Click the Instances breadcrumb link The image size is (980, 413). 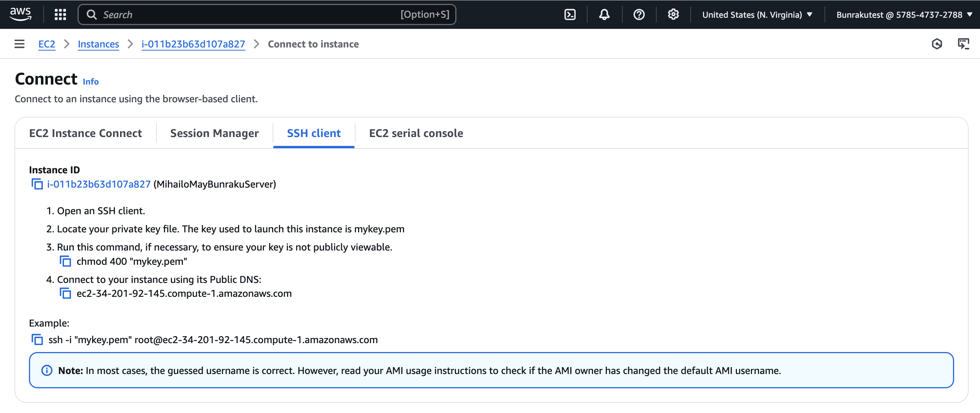click(x=98, y=44)
